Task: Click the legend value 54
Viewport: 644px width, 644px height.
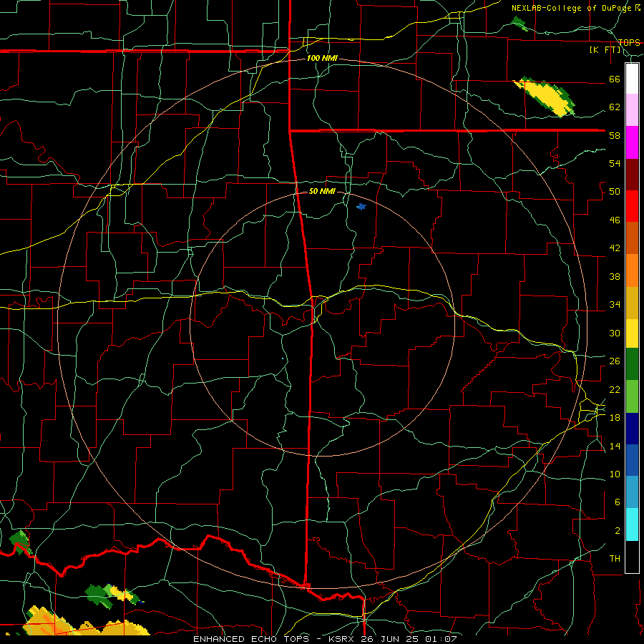Action: [x=615, y=163]
